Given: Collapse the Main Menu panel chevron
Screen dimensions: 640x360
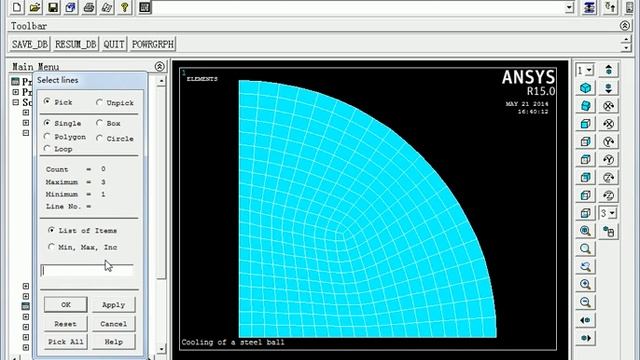Looking at the screenshot, I should [160, 66].
